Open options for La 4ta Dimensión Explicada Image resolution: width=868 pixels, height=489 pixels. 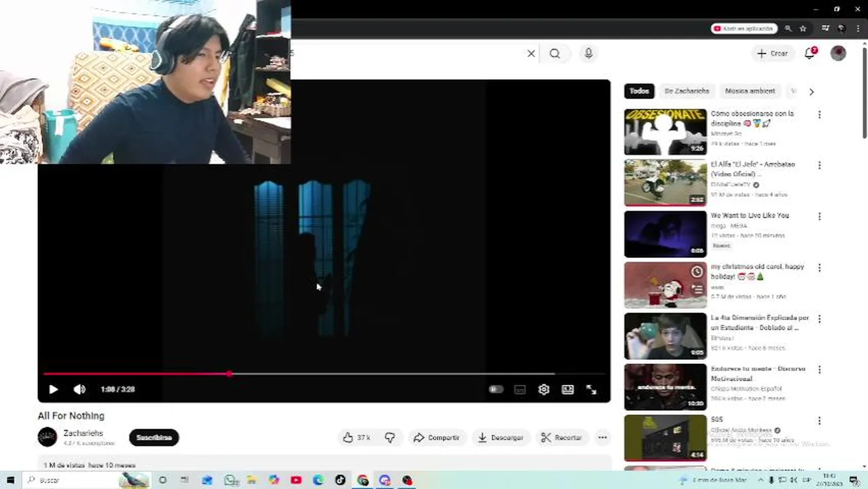click(x=819, y=319)
